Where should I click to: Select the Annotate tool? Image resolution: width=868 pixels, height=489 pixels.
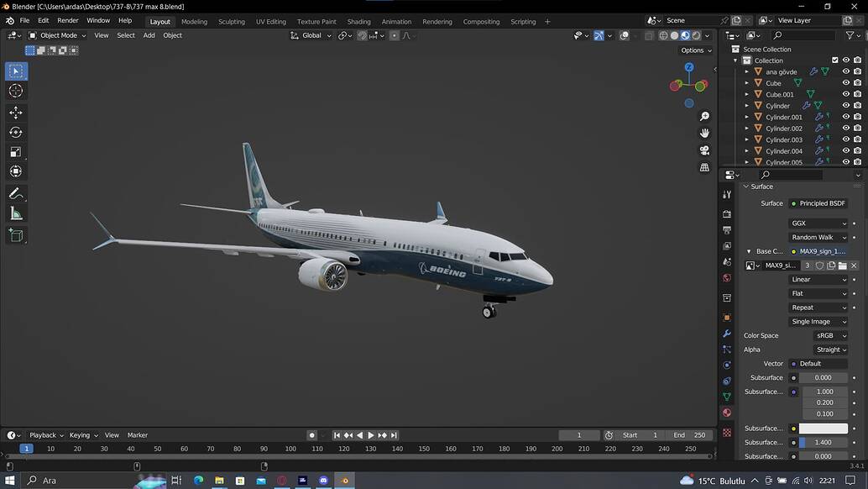pyautogui.click(x=15, y=193)
